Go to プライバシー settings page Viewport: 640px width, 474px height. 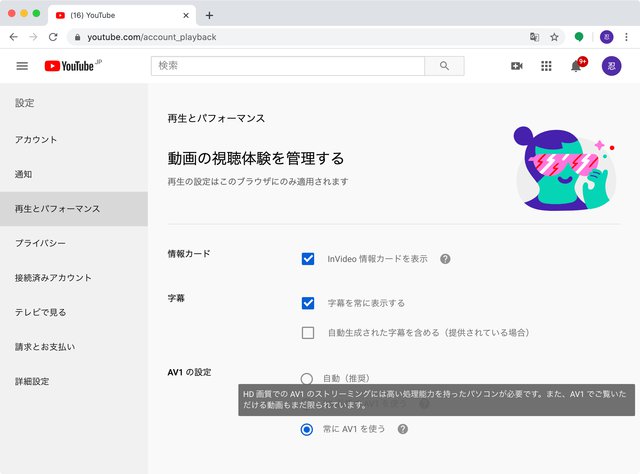point(40,243)
